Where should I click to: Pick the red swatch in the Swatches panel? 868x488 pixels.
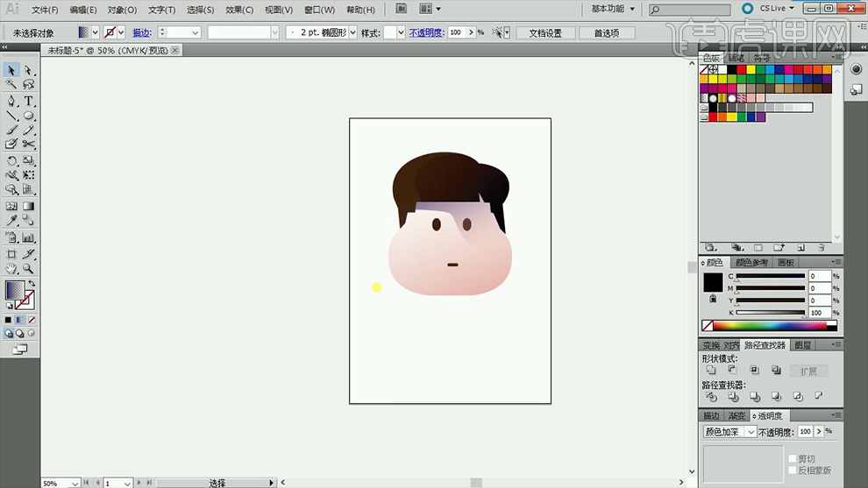click(x=741, y=69)
